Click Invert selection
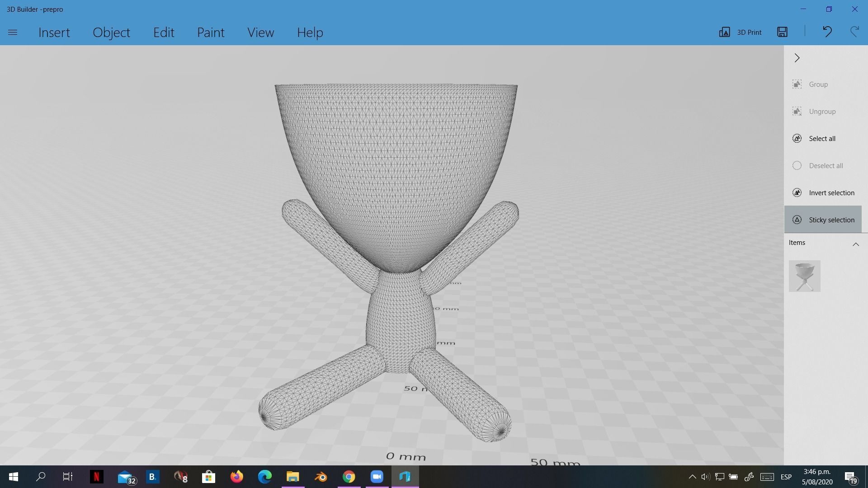The image size is (868, 488). tap(822, 193)
